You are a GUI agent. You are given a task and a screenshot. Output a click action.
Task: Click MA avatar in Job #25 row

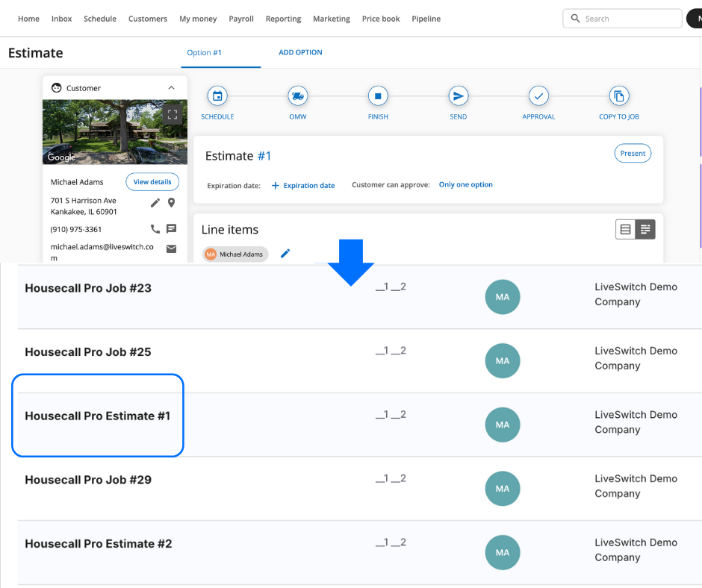pos(503,360)
